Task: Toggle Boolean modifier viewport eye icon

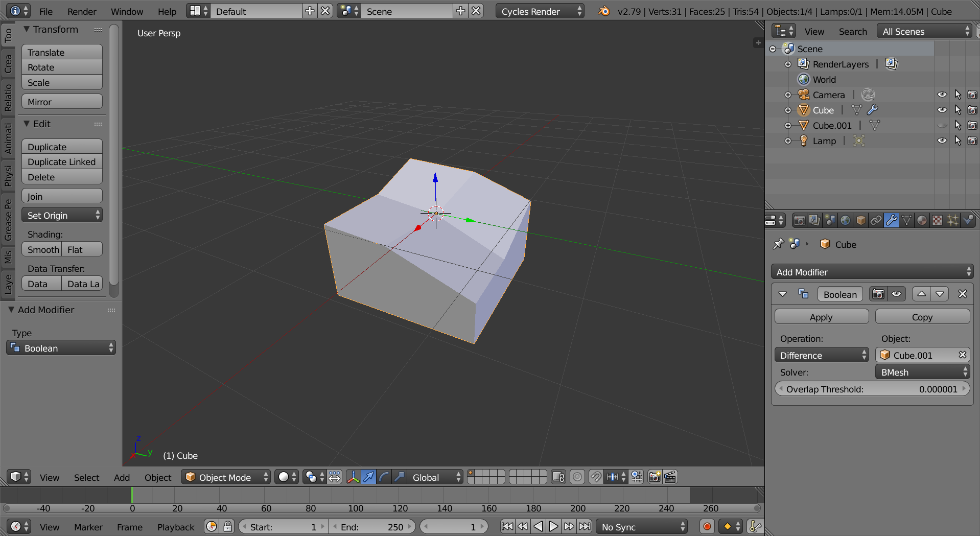Action: click(x=897, y=294)
